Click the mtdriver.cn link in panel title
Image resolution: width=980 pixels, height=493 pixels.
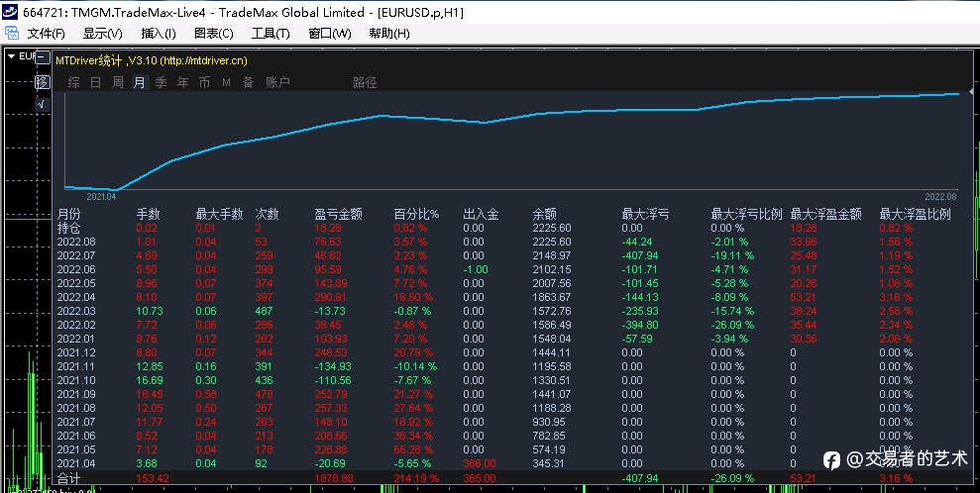point(203,60)
